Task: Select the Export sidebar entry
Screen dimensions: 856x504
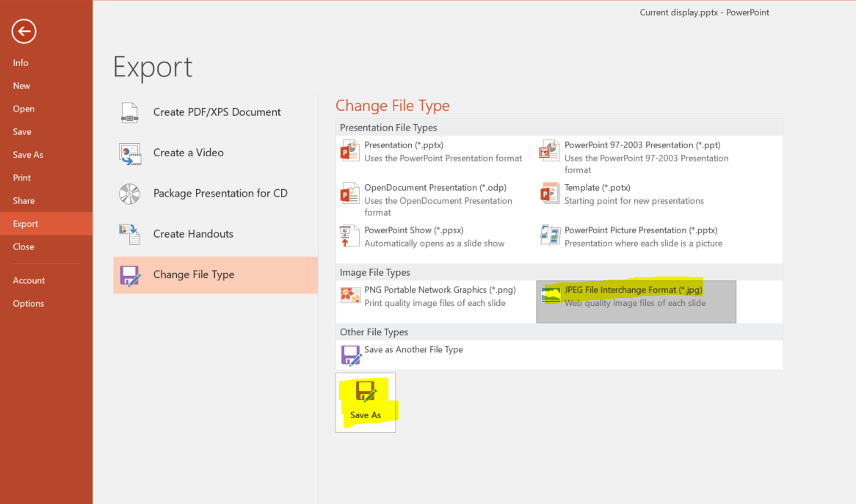Action: tap(46, 224)
